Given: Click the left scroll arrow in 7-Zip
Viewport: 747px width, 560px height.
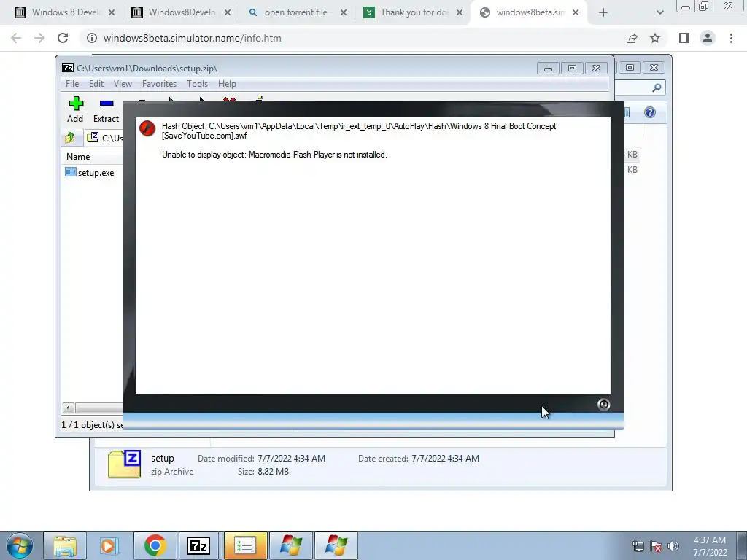Looking at the screenshot, I should coord(68,408).
